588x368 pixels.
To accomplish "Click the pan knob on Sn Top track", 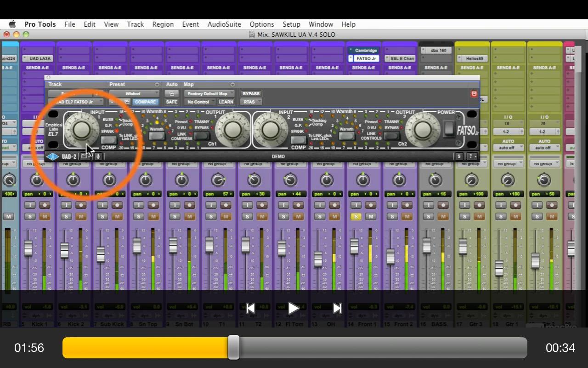I will click(x=146, y=180).
